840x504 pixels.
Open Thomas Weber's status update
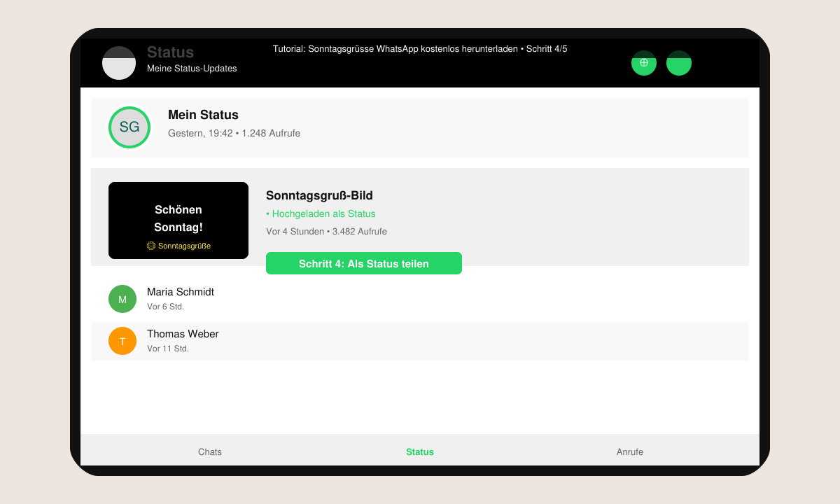(420, 341)
